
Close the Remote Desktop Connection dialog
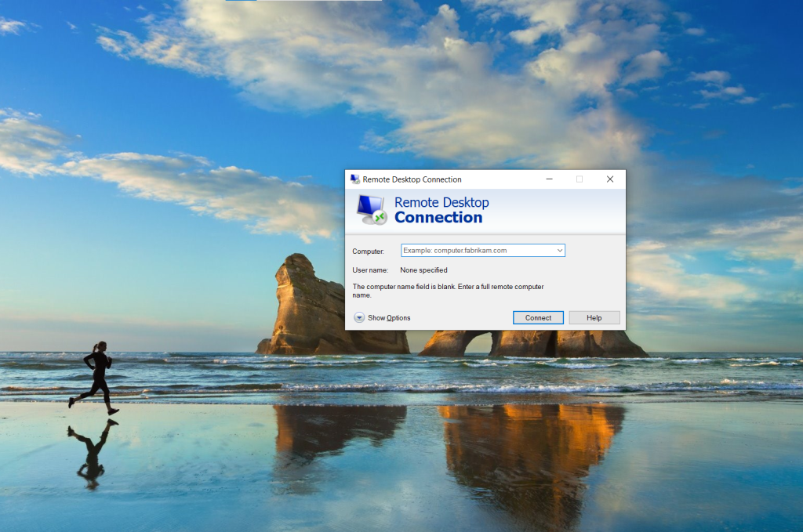(609, 179)
